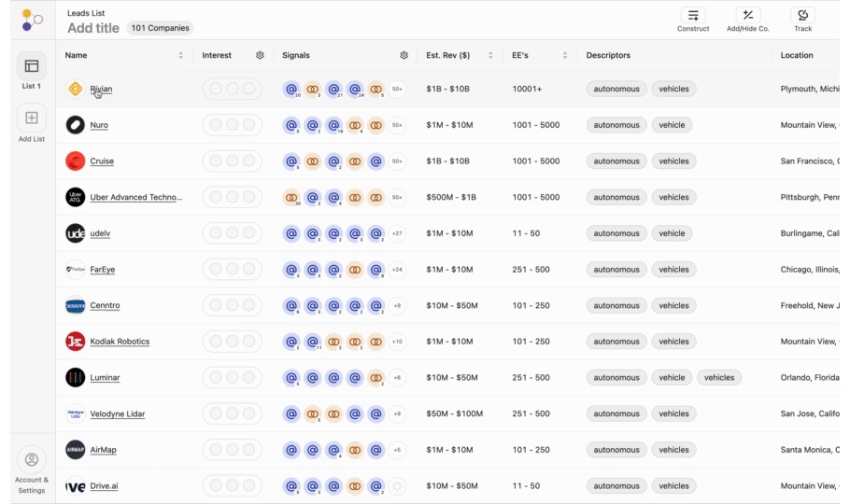Open Signals column settings gear
The height and width of the screenshot is (504, 850).
[404, 55]
